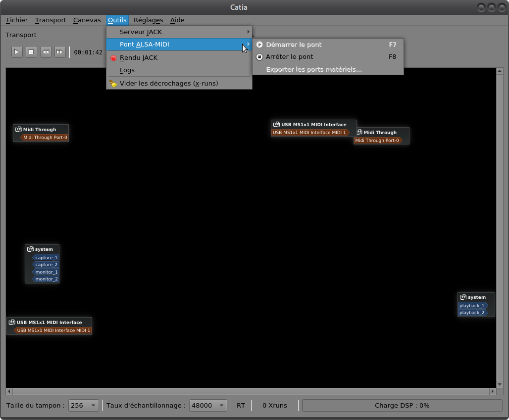The height and width of the screenshot is (420, 509).
Task: Click the monitor_2 port
Action: coord(46,279)
